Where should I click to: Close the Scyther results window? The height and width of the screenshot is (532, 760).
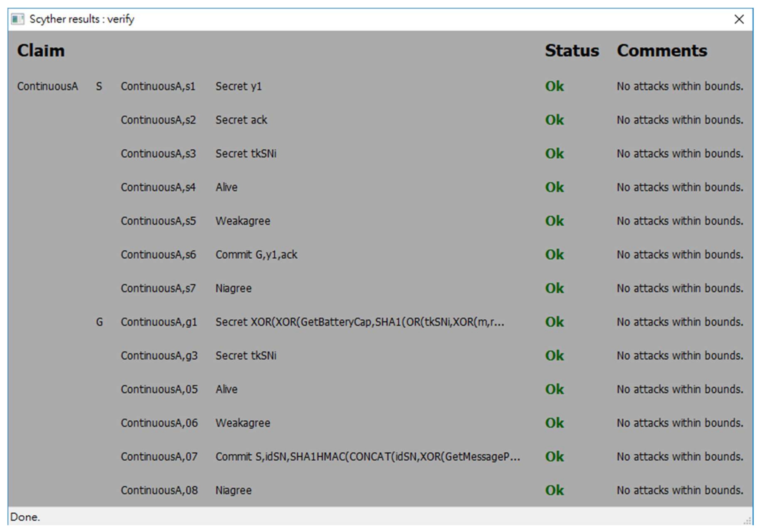point(739,19)
